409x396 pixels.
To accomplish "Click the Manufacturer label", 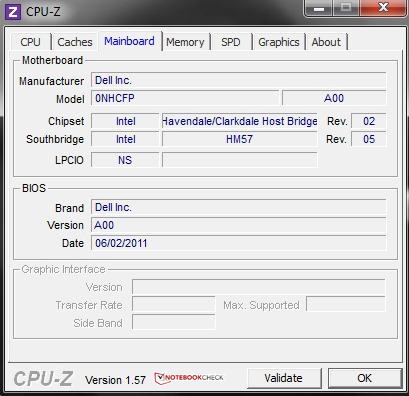I will [x=52, y=81].
